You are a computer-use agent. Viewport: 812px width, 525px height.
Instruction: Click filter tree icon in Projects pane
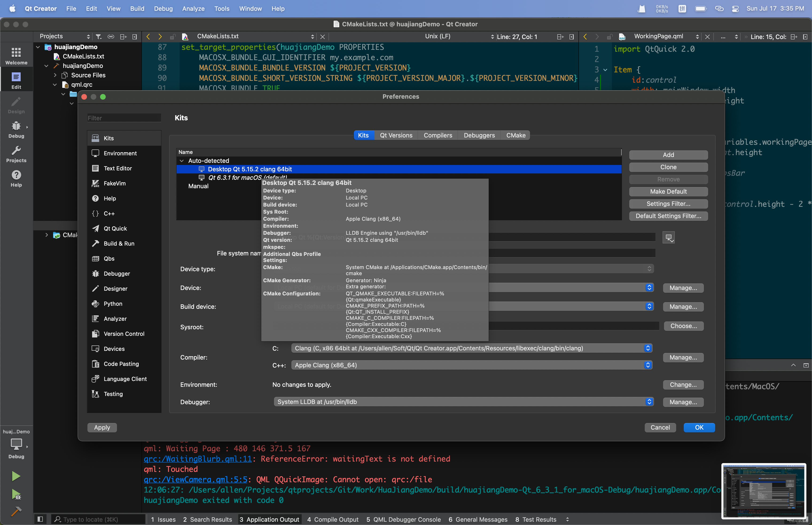point(99,36)
